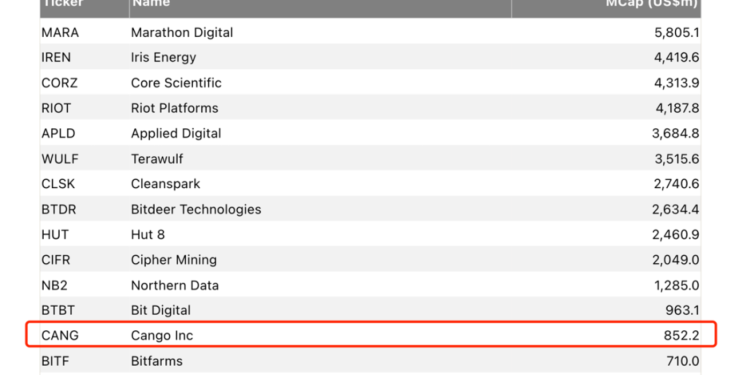Select the highlighted Cango Inc name
Screen dimensions: 750x375
162,336
